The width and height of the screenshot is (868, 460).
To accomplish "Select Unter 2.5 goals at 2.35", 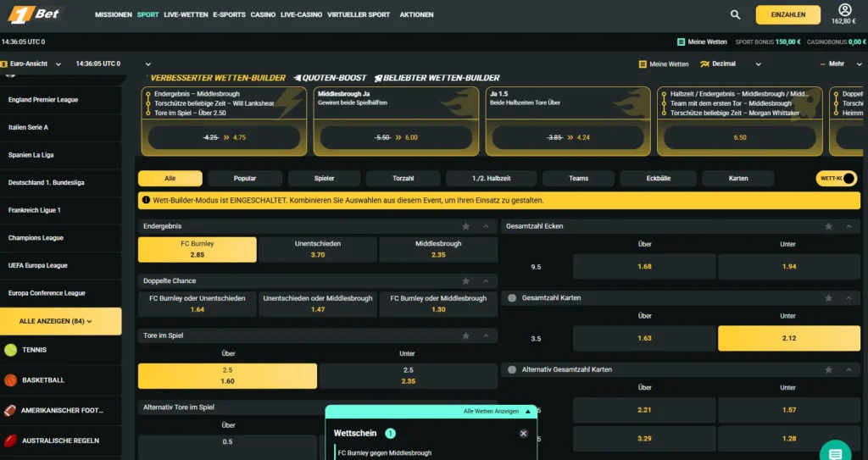I will tap(408, 376).
